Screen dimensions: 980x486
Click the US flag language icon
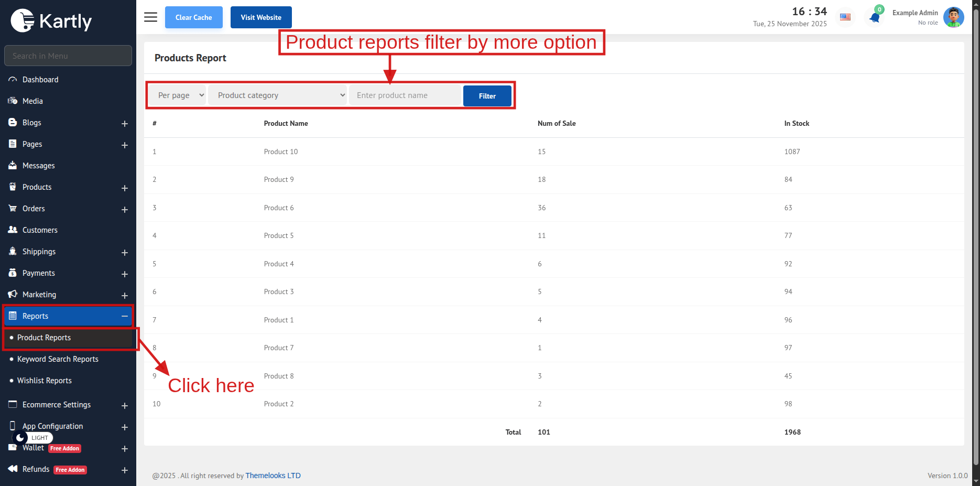point(845,17)
